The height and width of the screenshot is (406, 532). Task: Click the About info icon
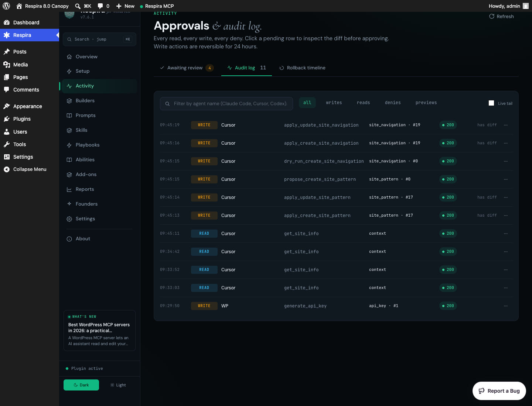pos(69,239)
